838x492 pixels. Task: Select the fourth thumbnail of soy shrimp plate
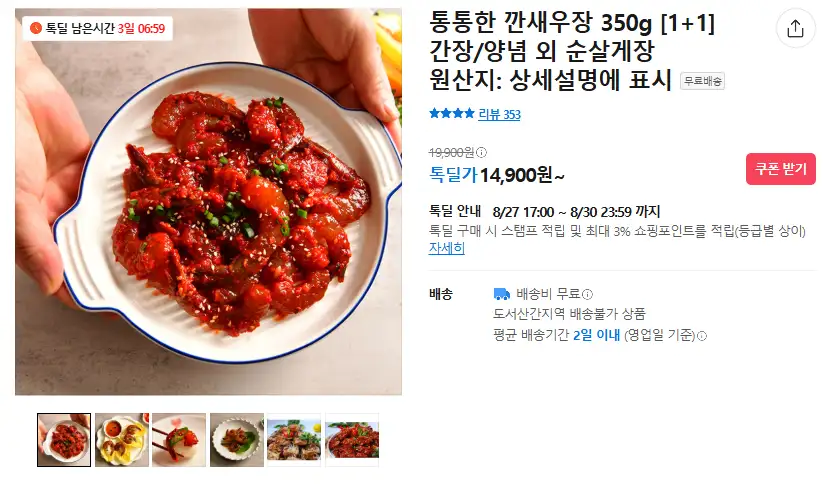click(x=237, y=440)
